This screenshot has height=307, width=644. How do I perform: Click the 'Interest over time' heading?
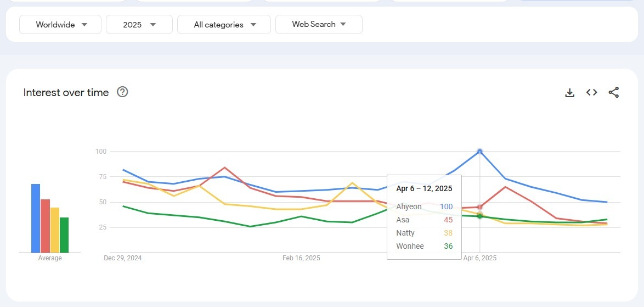[66, 92]
